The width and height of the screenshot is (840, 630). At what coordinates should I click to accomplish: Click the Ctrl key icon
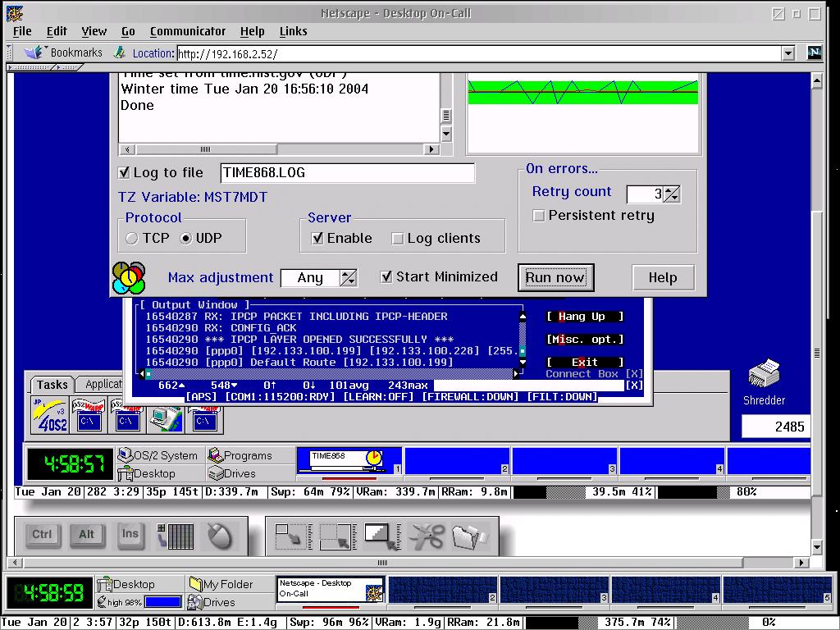tap(42, 534)
